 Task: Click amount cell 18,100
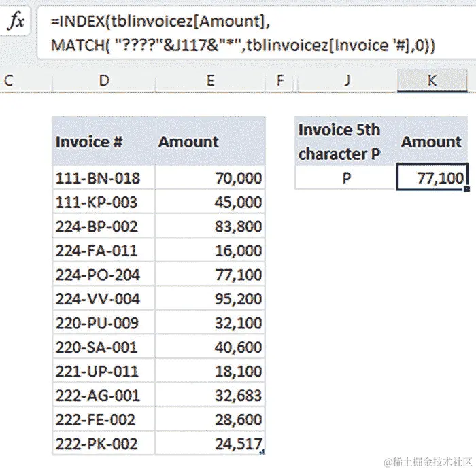pos(210,371)
